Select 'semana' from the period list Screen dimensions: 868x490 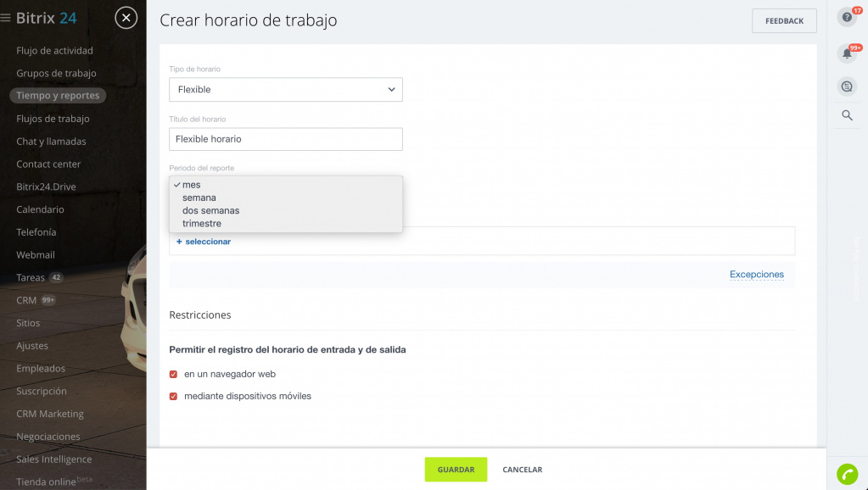click(199, 198)
